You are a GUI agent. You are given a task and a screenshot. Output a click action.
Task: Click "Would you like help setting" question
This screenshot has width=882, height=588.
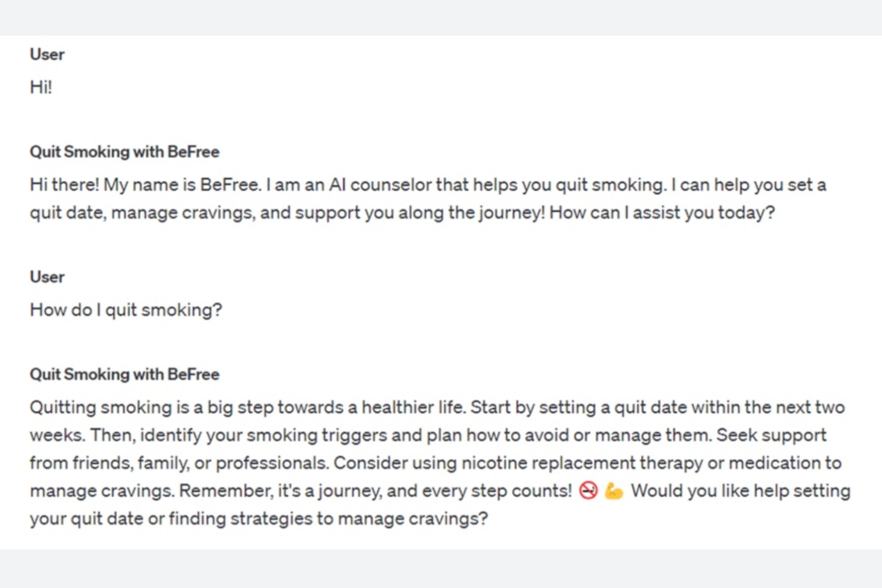740,490
